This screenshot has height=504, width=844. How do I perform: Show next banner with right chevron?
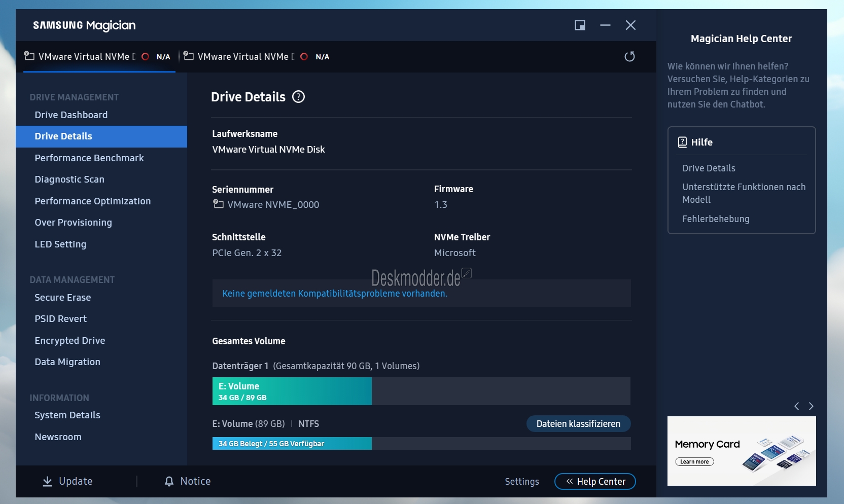click(x=811, y=406)
